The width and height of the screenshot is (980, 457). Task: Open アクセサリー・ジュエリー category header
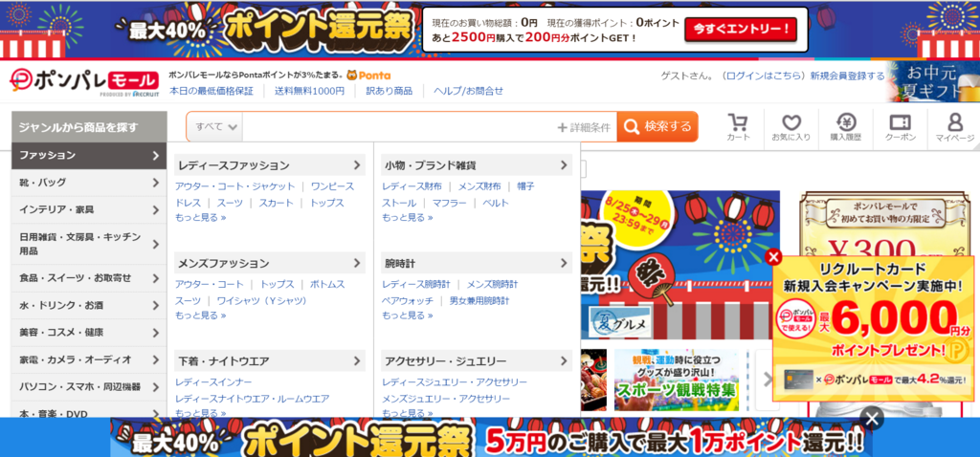[x=477, y=360]
